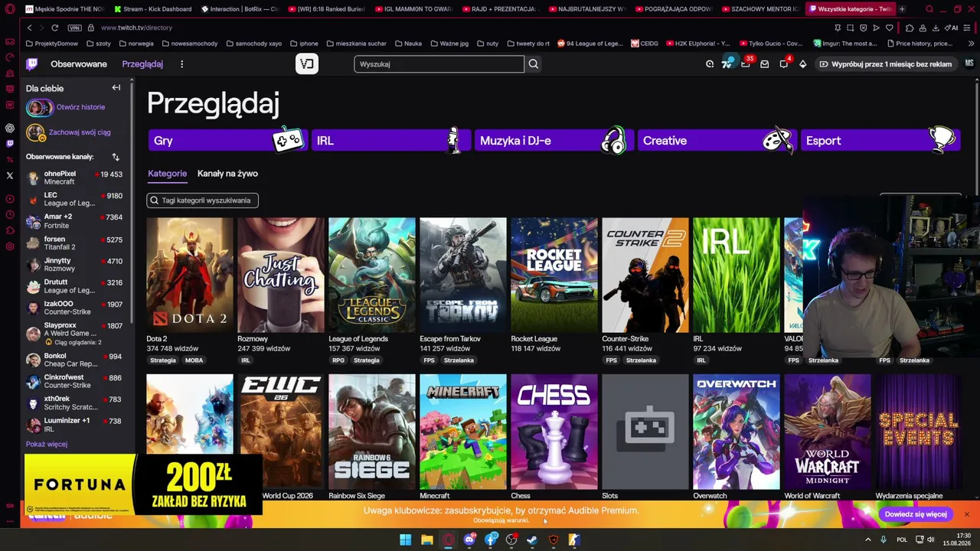This screenshot has width=980, height=551.
Task: Click the Dowiedz się więcej button
Action: (916, 514)
